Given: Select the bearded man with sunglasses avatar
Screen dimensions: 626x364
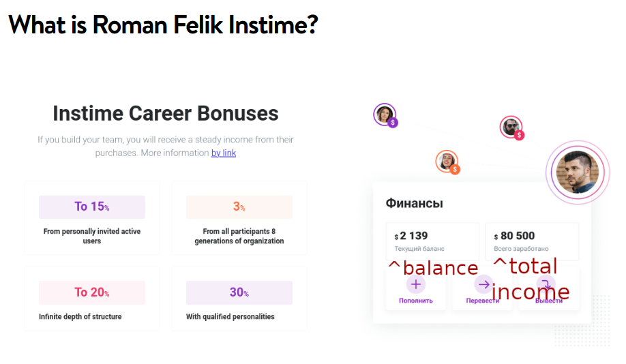Looking at the screenshot, I should [510, 127].
